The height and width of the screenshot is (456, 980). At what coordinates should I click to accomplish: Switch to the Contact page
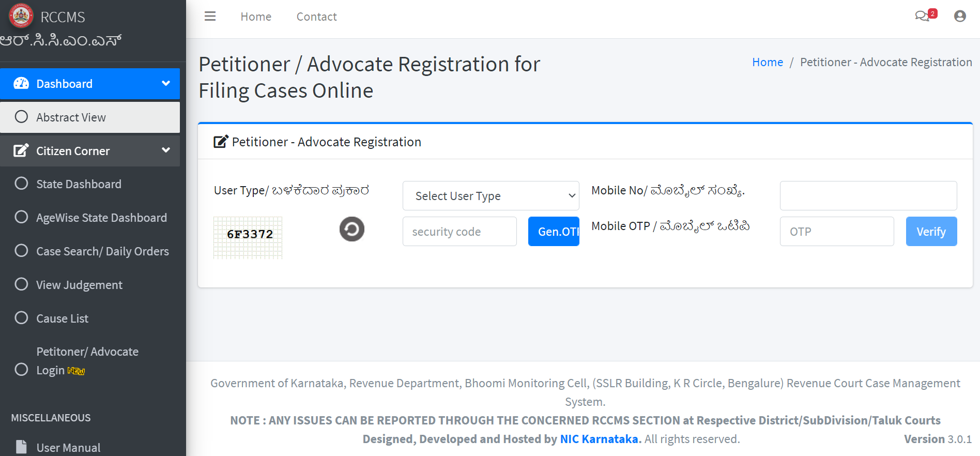click(x=316, y=16)
